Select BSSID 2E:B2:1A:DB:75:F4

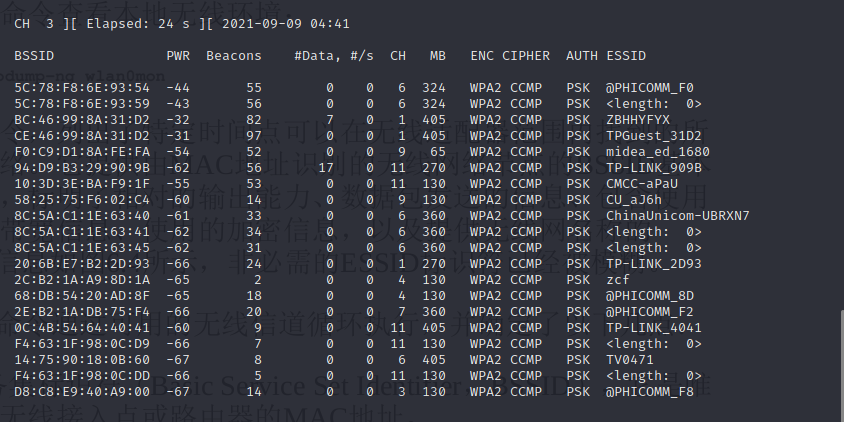[x=82, y=312]
